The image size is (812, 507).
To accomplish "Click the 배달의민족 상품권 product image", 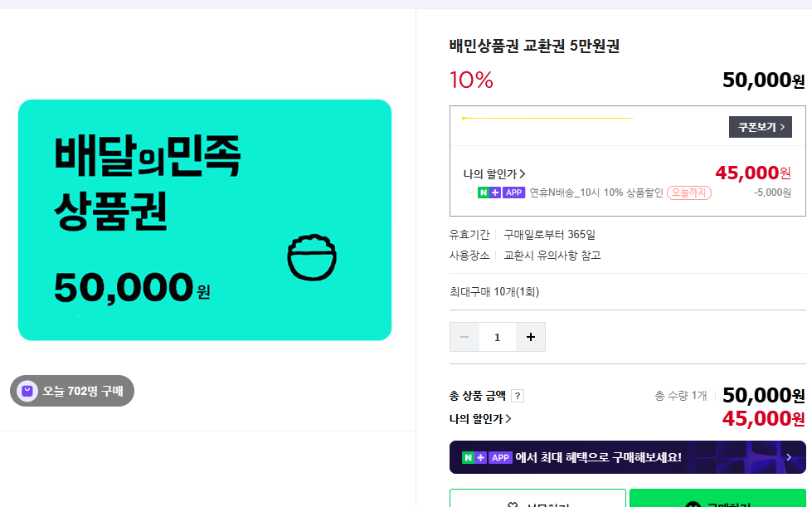I will 205,220.
